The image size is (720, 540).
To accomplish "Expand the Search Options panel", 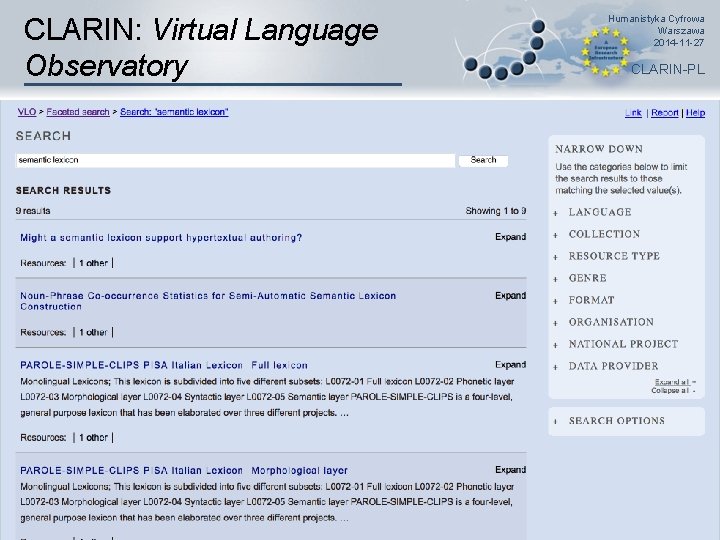I will (x=617, y=421).
